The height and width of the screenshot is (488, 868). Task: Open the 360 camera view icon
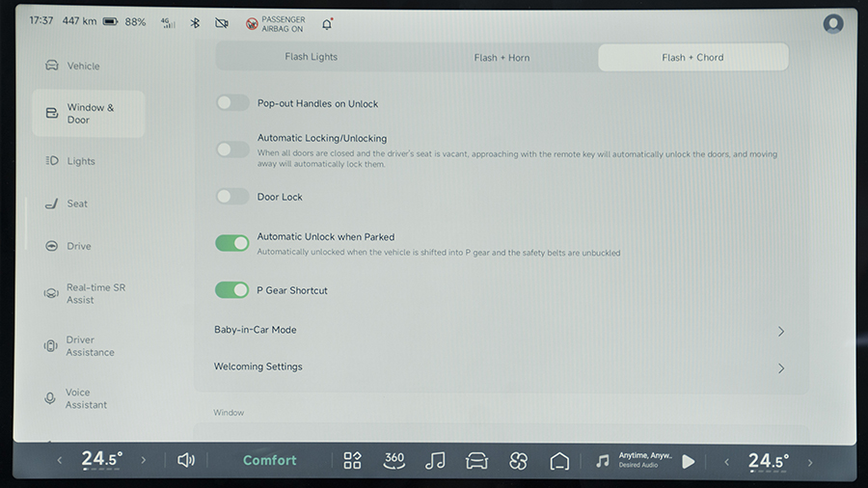393,461
